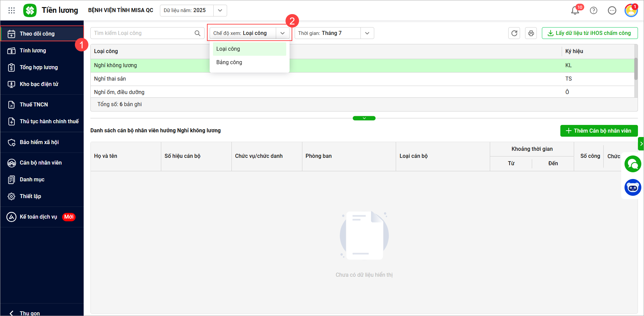Click the Tổng hợp lương sidebar icon
This screenshot has width=644, height=316.
(x=11, y=67)
